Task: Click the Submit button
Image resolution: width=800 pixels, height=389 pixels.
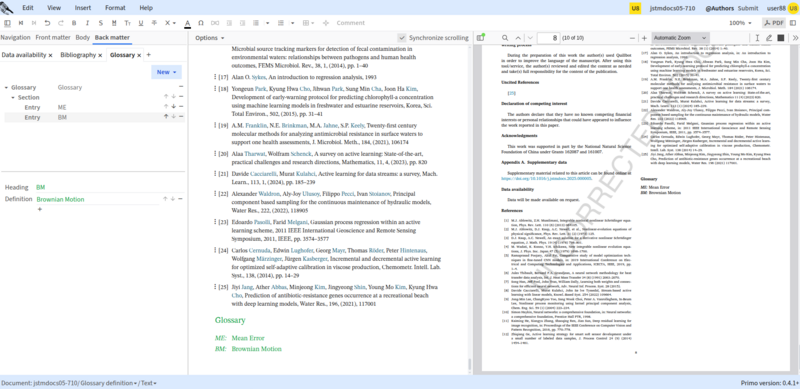Action: coord(748,8)
